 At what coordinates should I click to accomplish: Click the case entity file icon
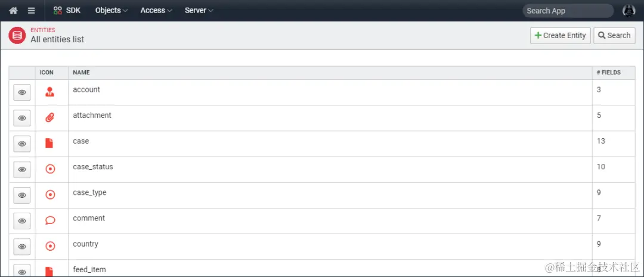click(x=50, y=144)
